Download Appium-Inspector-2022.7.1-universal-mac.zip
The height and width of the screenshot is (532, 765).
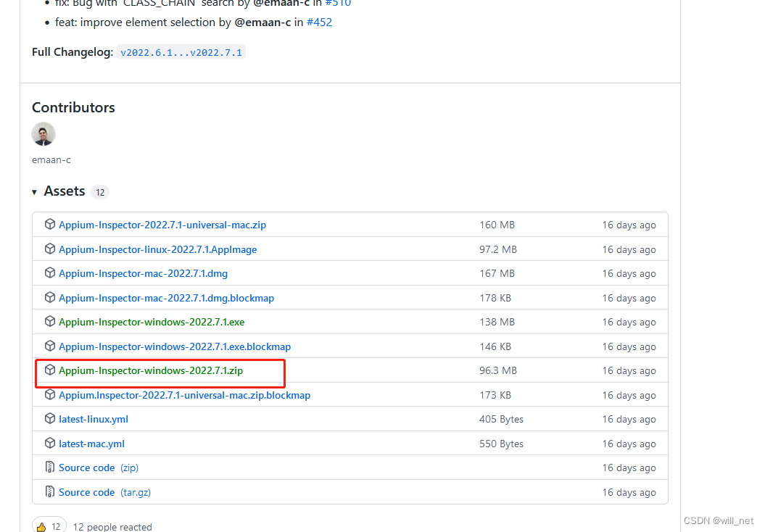[x=162, y=225]
